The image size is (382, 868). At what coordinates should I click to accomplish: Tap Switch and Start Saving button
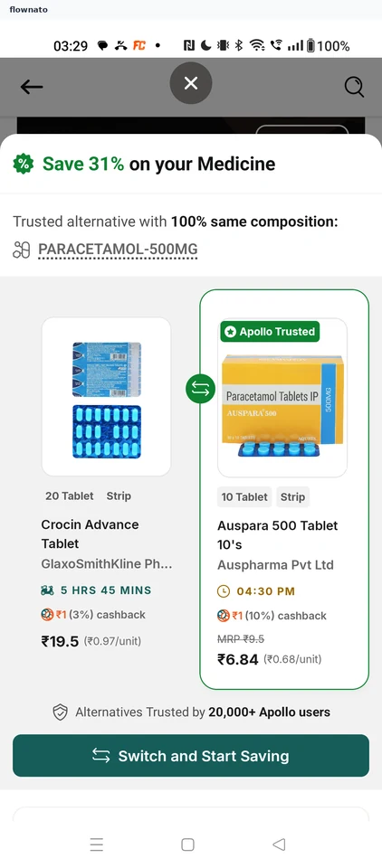point(191,756)
